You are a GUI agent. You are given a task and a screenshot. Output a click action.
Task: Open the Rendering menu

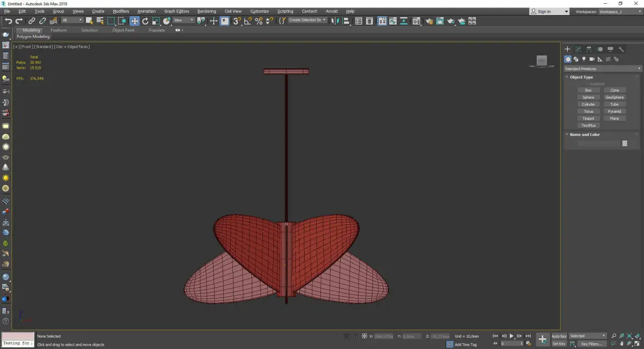click(207, 11)
